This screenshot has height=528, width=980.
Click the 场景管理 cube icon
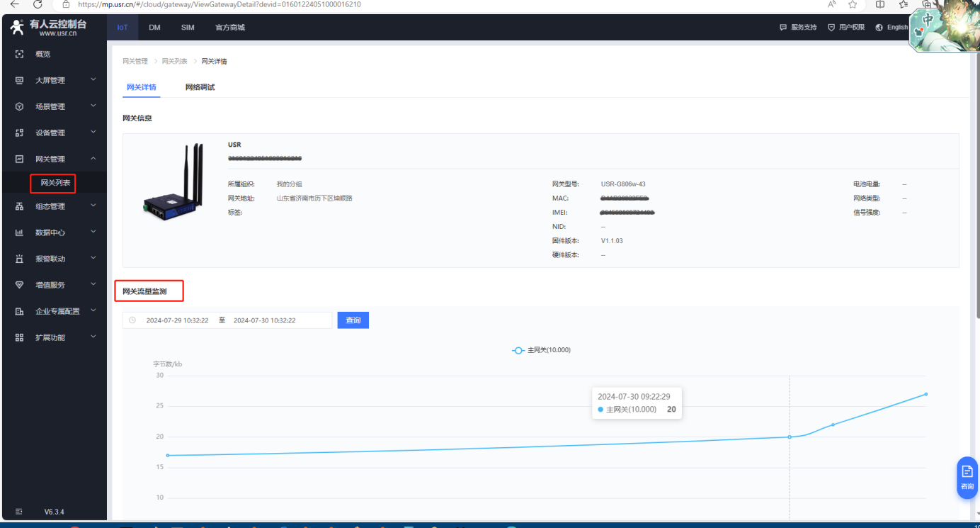[x=20, y=107]
